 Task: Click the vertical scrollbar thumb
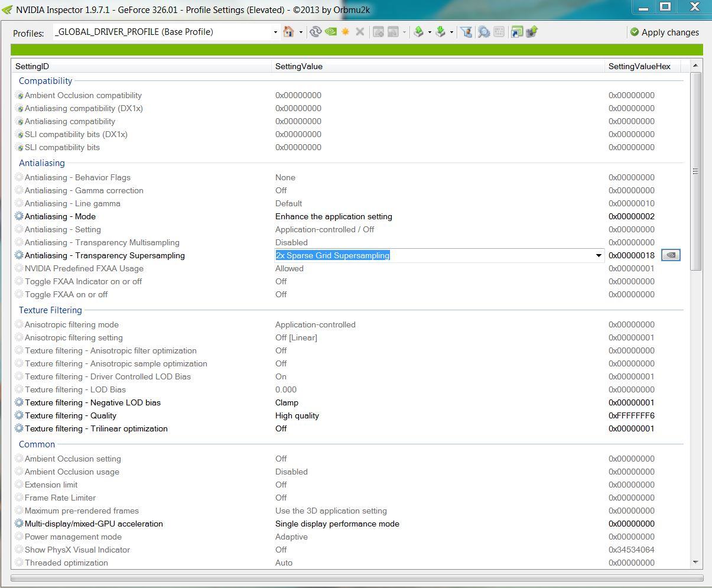point(695,171)
